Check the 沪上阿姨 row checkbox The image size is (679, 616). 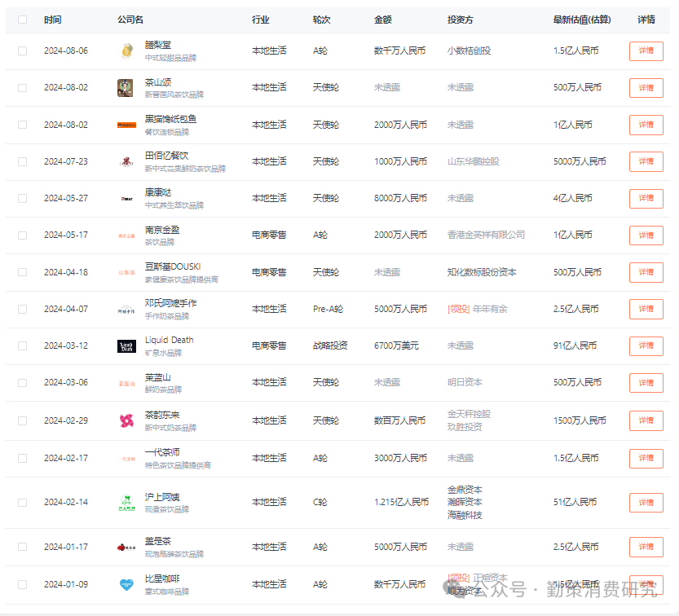coord(23,503)
